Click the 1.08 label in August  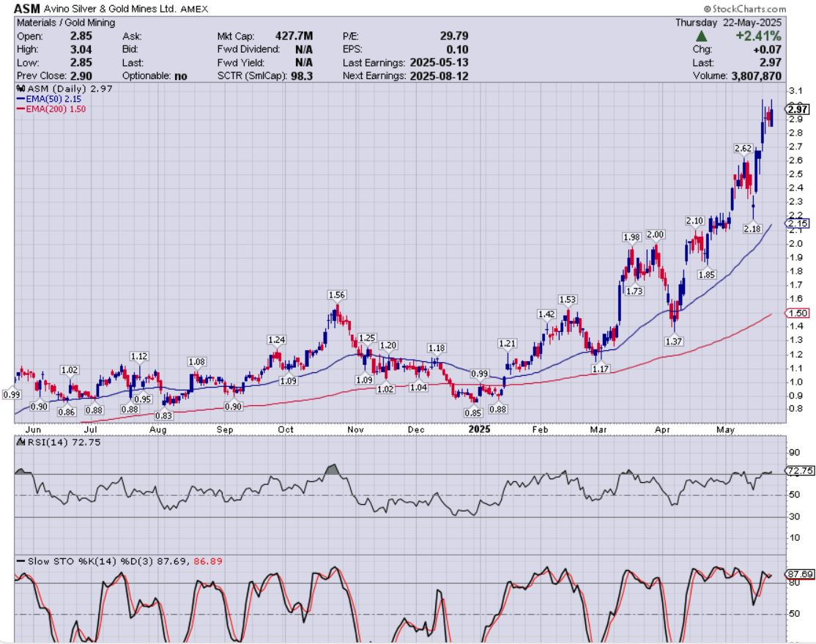197,361
